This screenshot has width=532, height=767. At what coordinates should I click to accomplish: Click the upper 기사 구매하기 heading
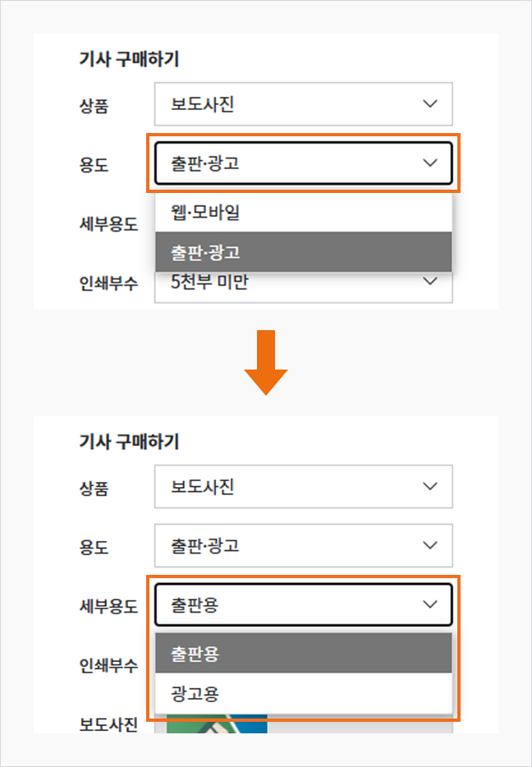coord(129,59)
